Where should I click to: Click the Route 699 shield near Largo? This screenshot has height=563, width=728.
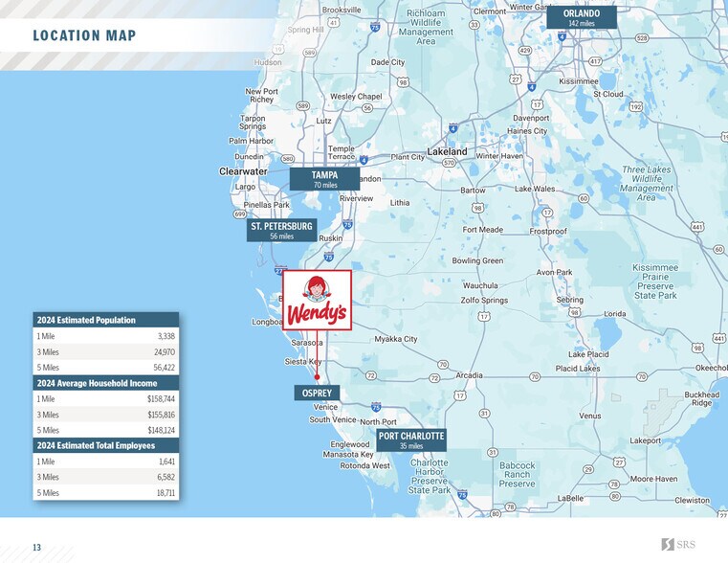coord(238,213)
